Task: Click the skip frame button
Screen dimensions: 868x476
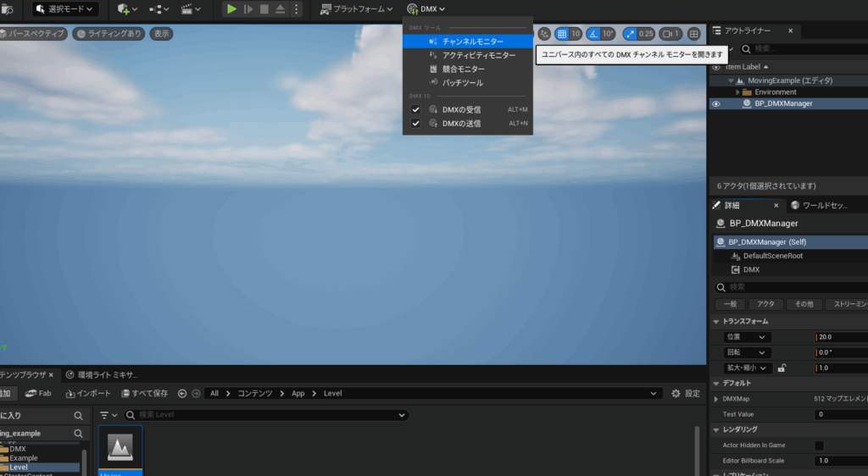Action: click(x=248, y=8)
